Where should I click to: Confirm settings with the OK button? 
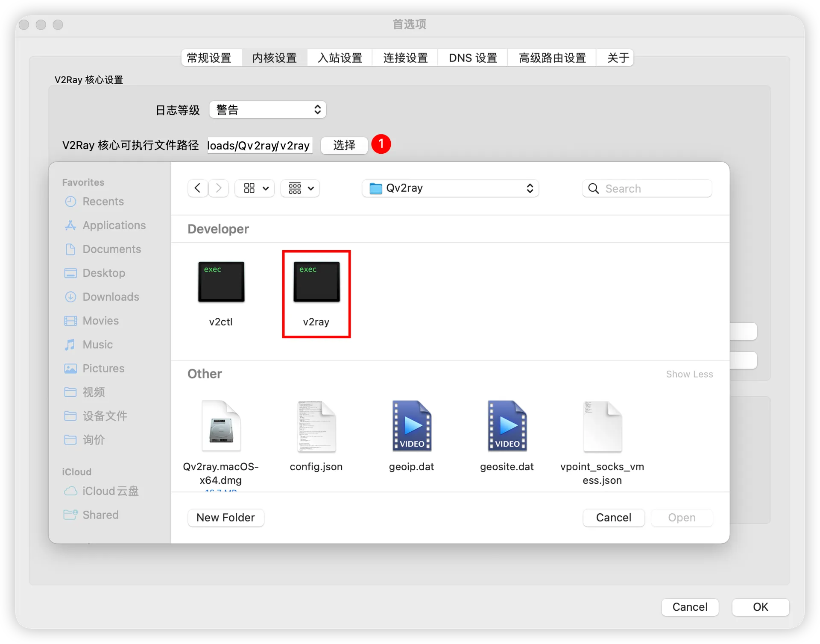point(760,607)
